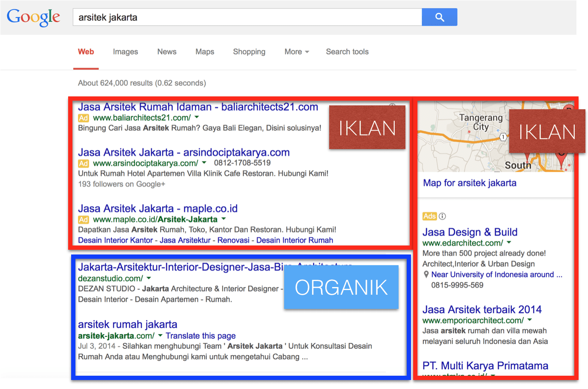Select the Web tab
The width and height of the screenshot is (588, 389).
point(86,52)
